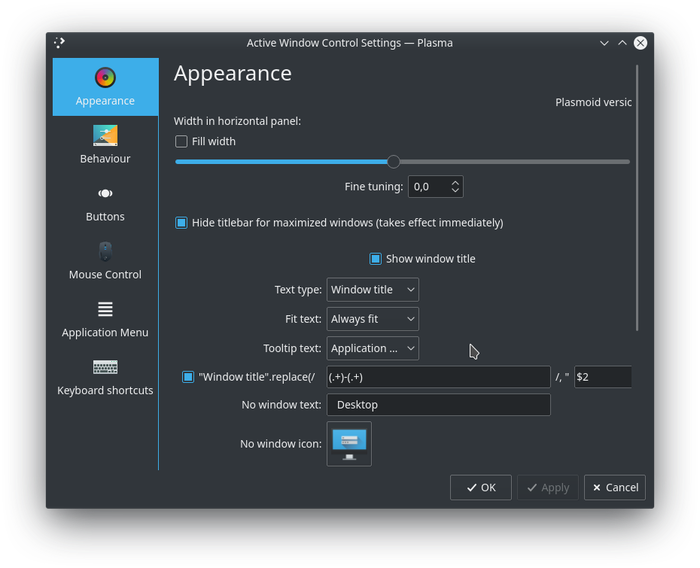Open the Application Menu icon
This screenshot has height=568, width=700.
(105, 309)
